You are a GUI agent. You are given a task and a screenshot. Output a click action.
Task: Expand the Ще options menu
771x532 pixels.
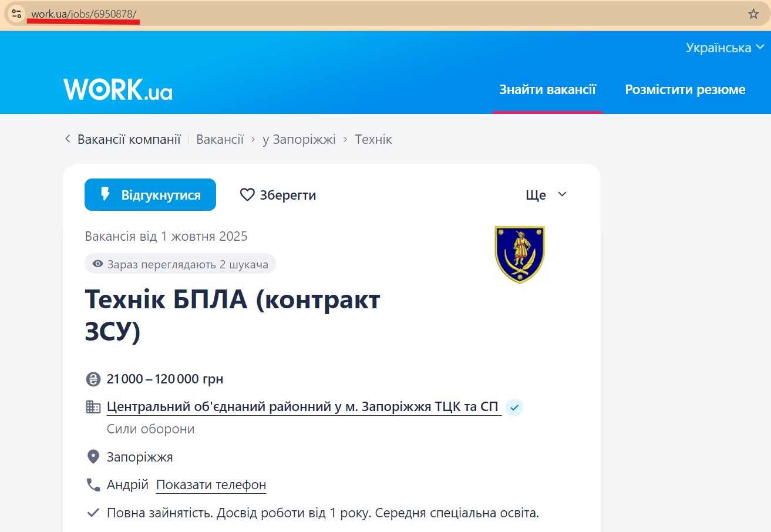tap(546, 195)
